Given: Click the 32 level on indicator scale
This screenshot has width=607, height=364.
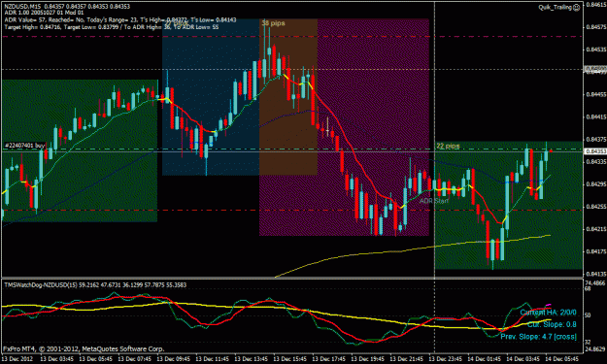Looking at the screenshot, I should pyautogui.click(x=588, y=342).
